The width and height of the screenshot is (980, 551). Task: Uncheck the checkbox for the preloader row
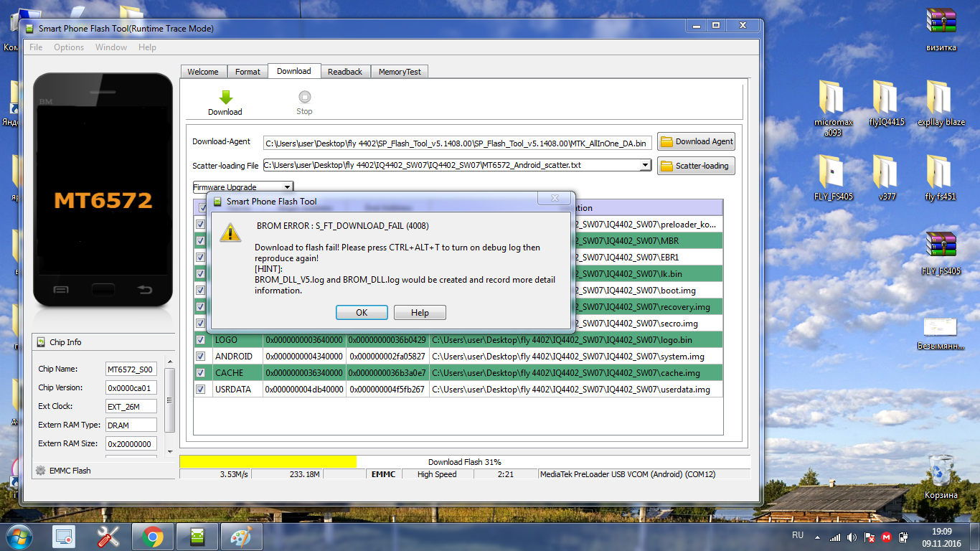coord(200,224)
